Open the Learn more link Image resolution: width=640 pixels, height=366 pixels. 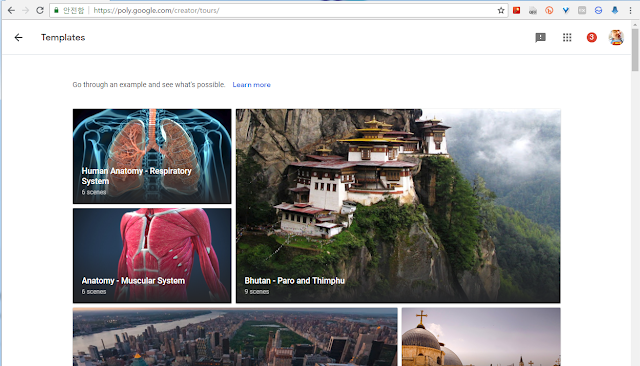[251, 85]
